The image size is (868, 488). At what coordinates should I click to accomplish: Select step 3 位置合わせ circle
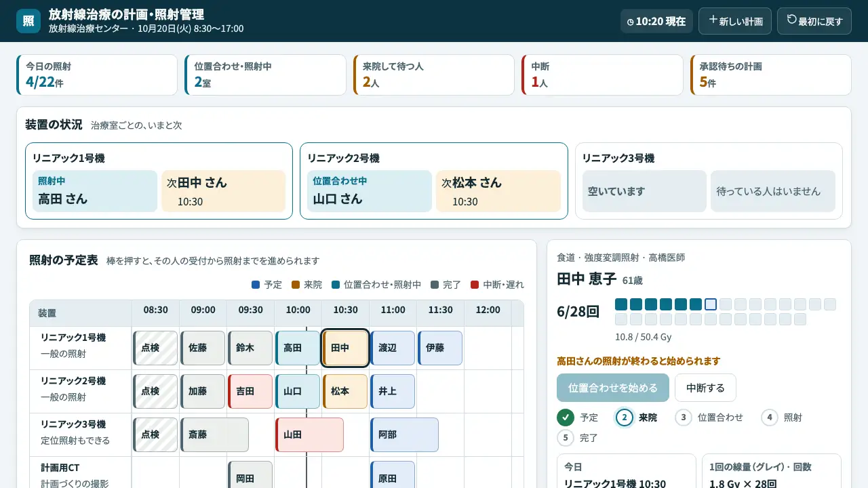click(x=683, y=418)
